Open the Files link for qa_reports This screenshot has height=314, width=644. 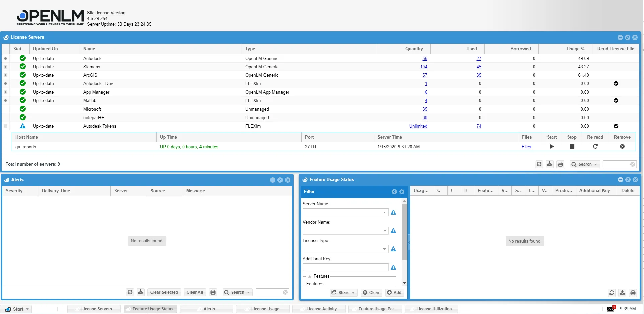[526, 147]
